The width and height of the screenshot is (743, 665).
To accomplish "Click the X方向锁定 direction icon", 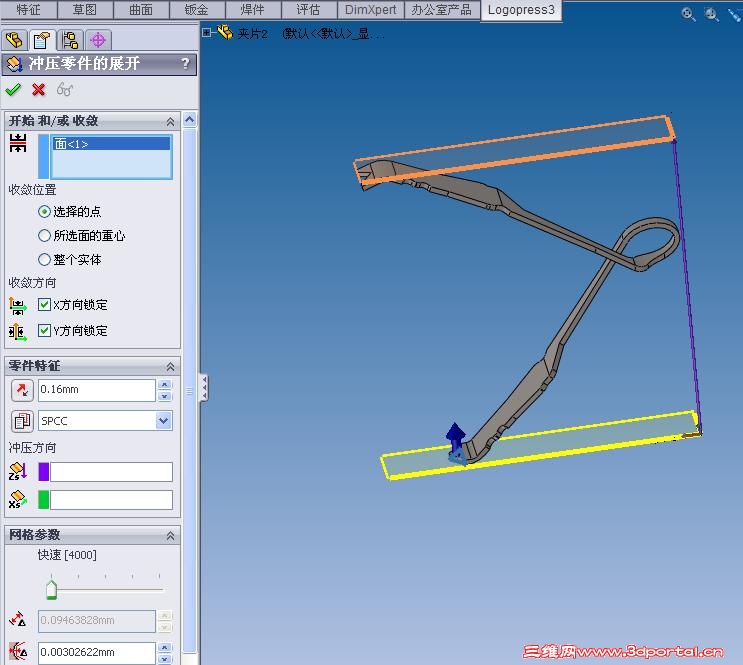I will click(18, 306).
